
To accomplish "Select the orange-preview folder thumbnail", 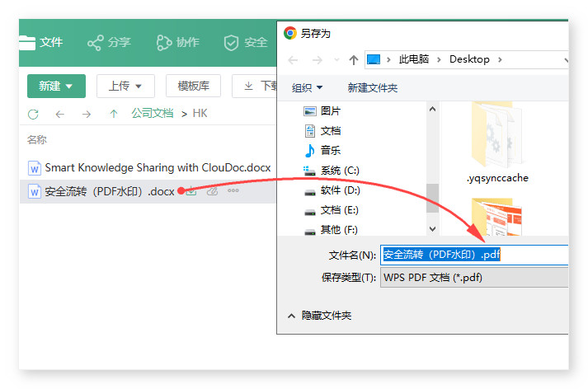I will point(496,217).
